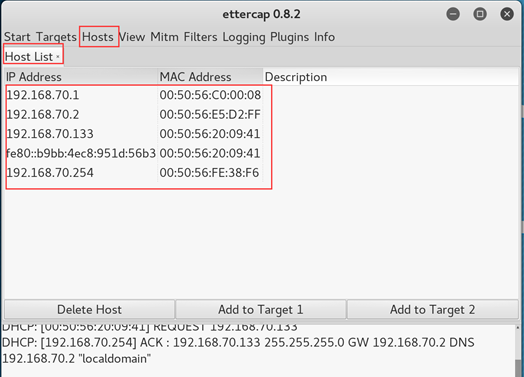Open the View menu
524x377 pixels.
click(x=132, y=37)
